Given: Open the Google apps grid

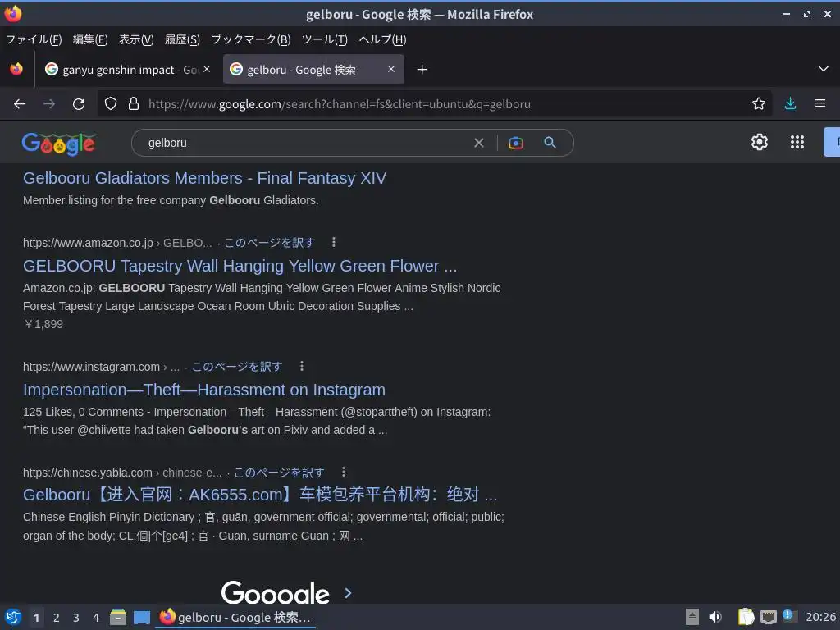Looking at the screenshot, I should (x=797, y=142).
